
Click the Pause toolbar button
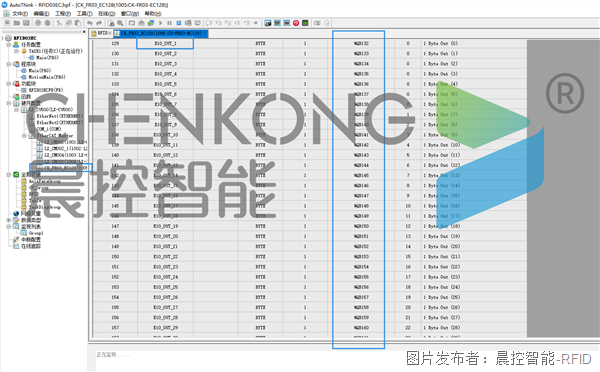(x=170, y=23)
